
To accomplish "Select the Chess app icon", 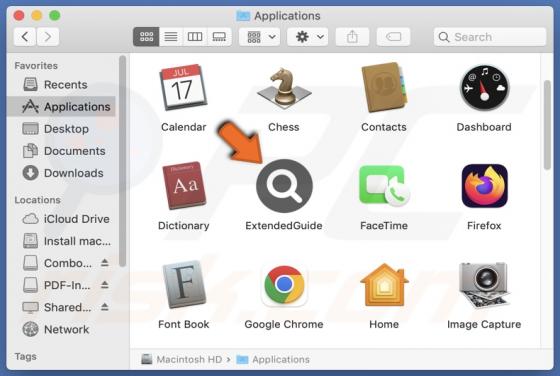I will [284, 88].
